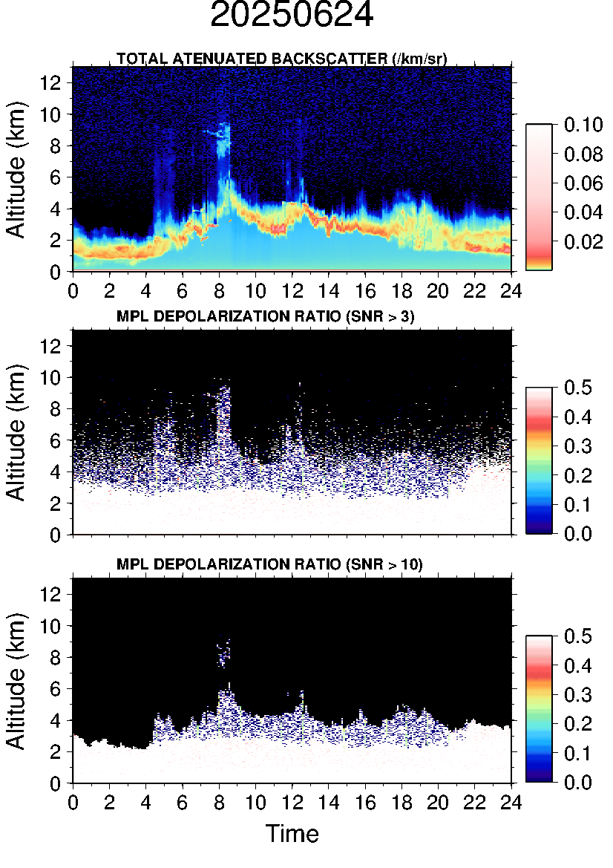The image size is (613, 868).
Task: Pick the green band in the middle colorbar
Action: click(539, 466)
